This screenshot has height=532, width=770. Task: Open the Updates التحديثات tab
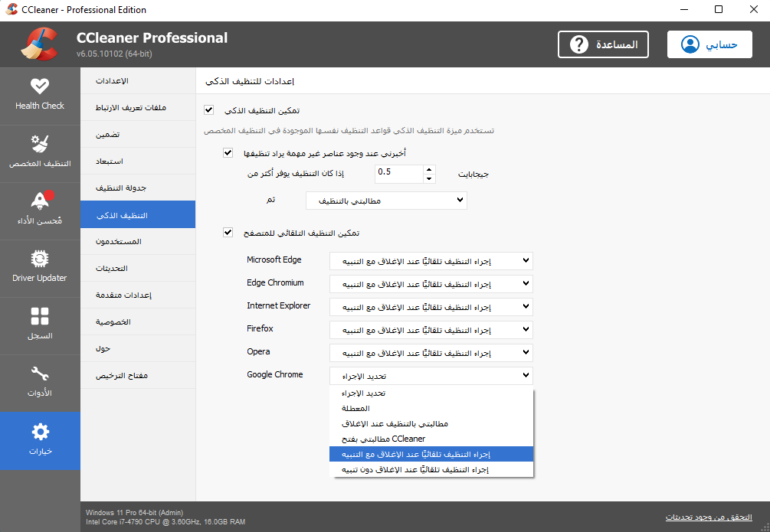(x=138, y=268)
